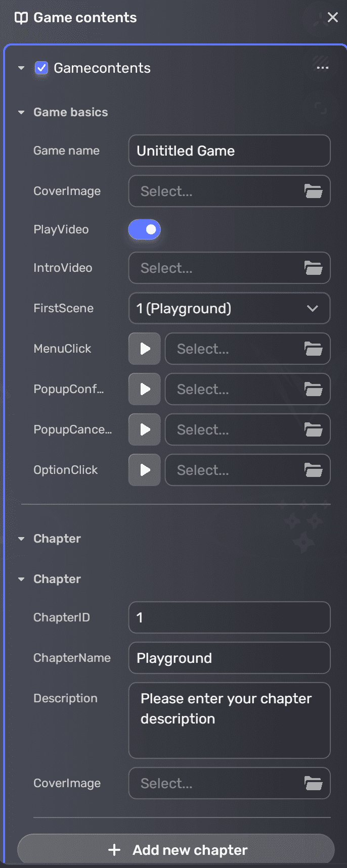Screen dimensions: 347x868
Task: Select the chapter Description text area
Action: 229,720
